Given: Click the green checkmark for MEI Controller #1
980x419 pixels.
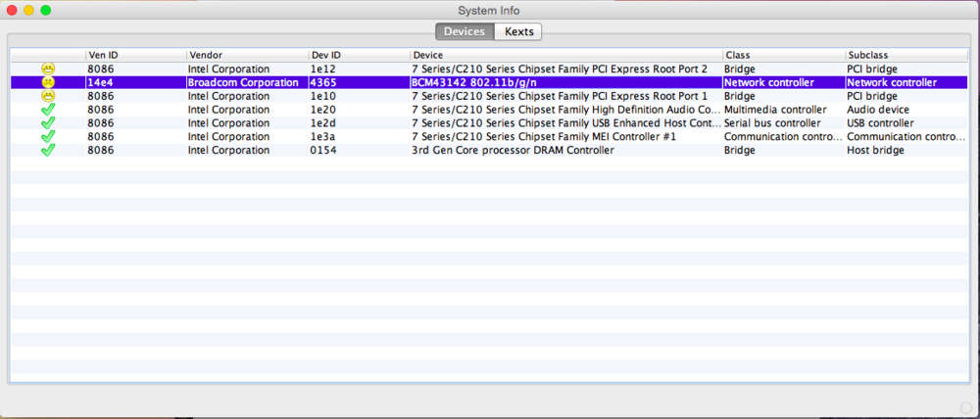Looking at the screenshot, I should 48,137.
